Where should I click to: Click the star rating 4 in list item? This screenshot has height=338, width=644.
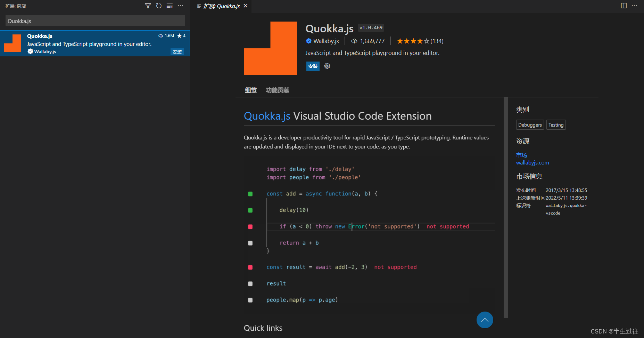(x=181, y=36)
